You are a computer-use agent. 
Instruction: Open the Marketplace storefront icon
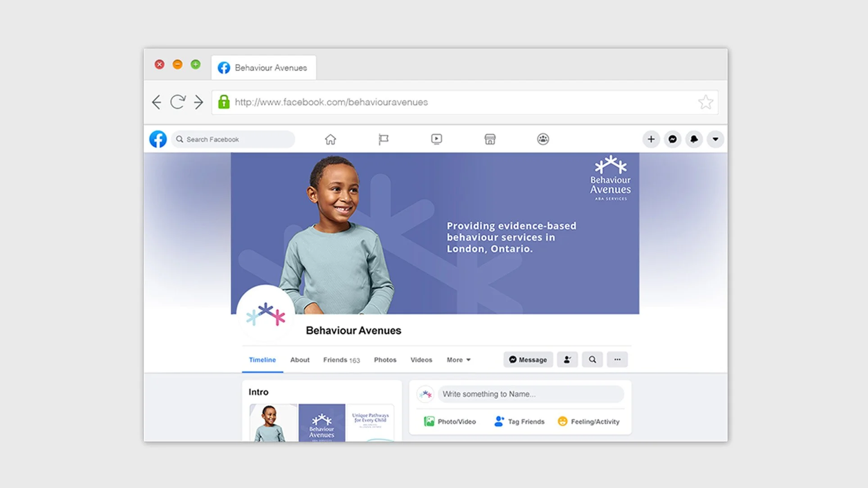coord(490,139)
